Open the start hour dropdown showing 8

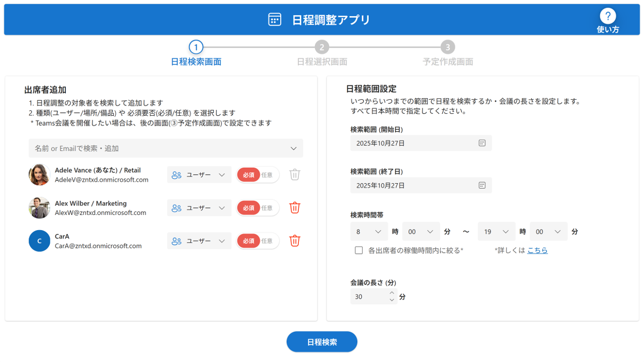pyautogui.click(x=369, y=232)
